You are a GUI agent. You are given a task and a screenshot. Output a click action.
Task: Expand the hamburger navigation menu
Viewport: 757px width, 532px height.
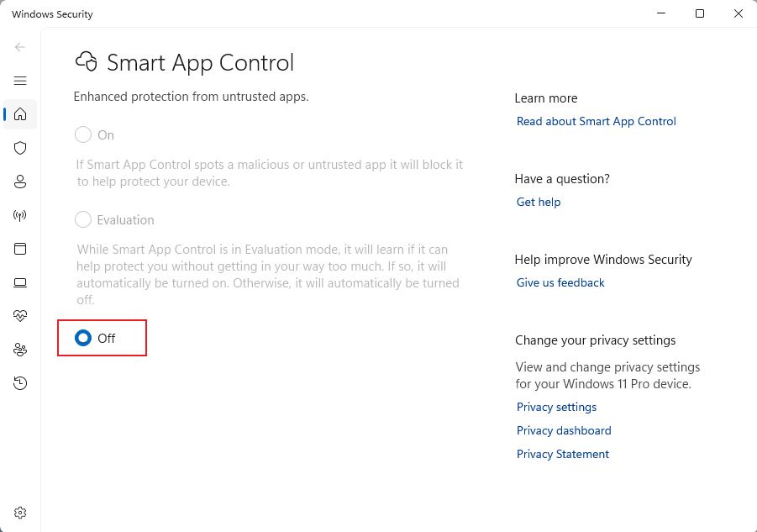coord(20,81)
